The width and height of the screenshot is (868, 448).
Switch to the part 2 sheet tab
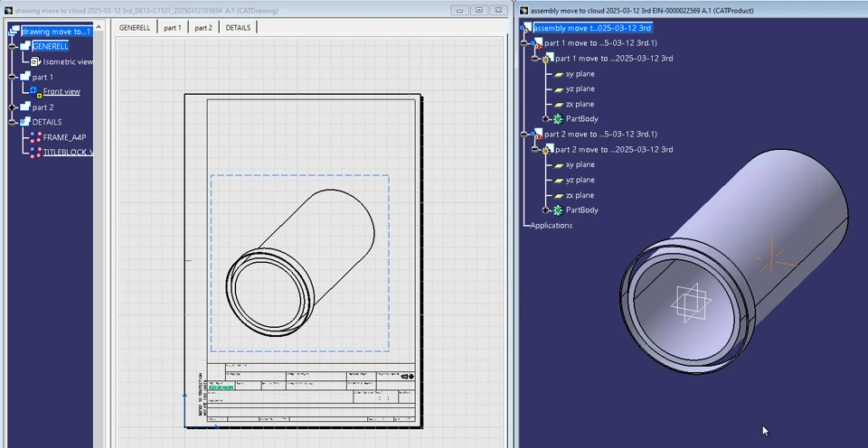click(x=203, y=28)
